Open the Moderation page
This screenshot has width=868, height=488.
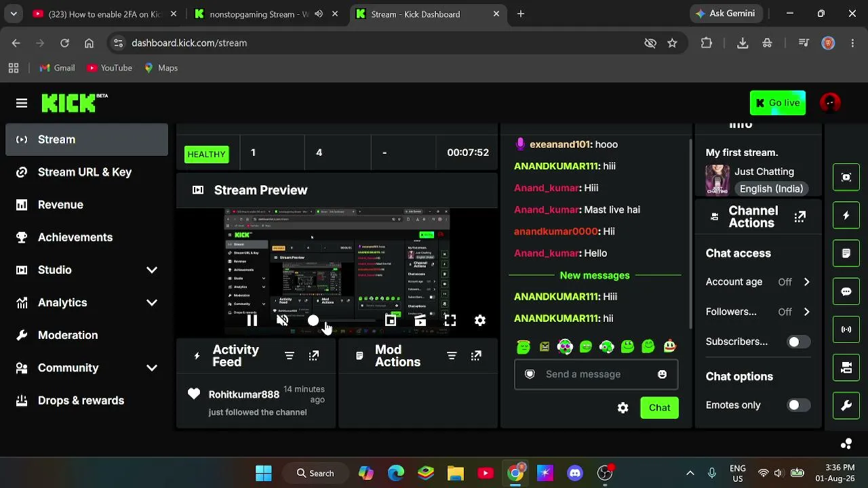[87, 335]
